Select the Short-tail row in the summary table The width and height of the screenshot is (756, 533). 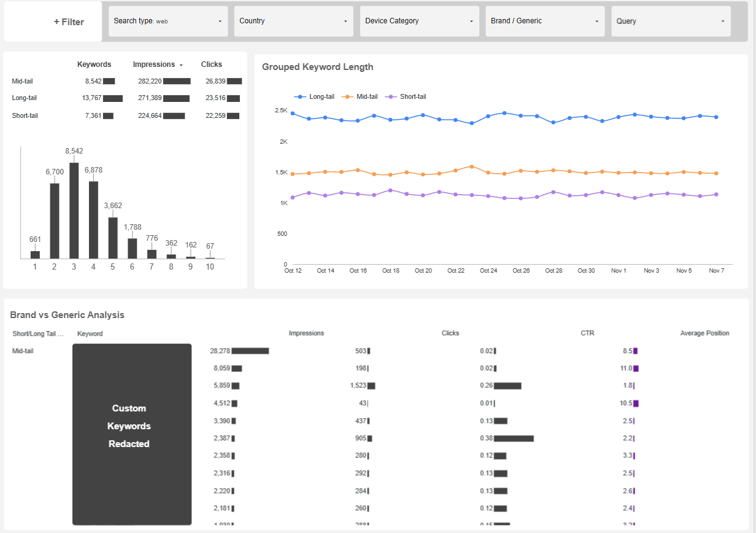(x=23, y=115)
